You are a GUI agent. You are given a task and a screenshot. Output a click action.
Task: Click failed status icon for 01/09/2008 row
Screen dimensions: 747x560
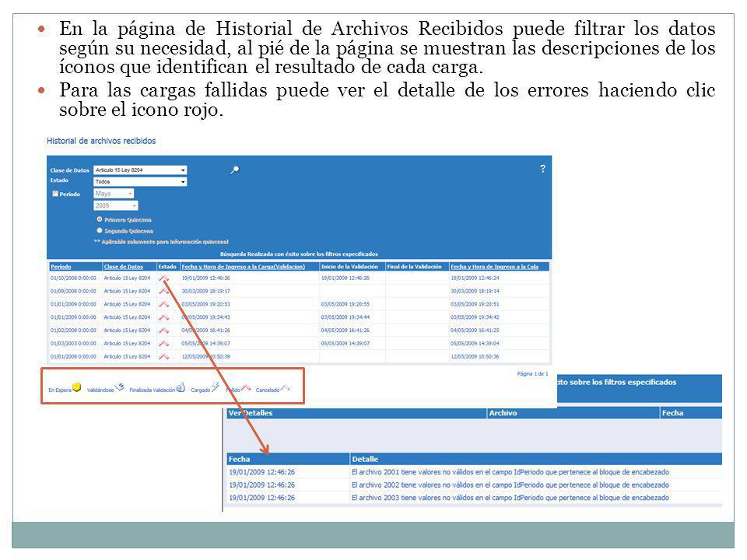click(x=164, y=290)
